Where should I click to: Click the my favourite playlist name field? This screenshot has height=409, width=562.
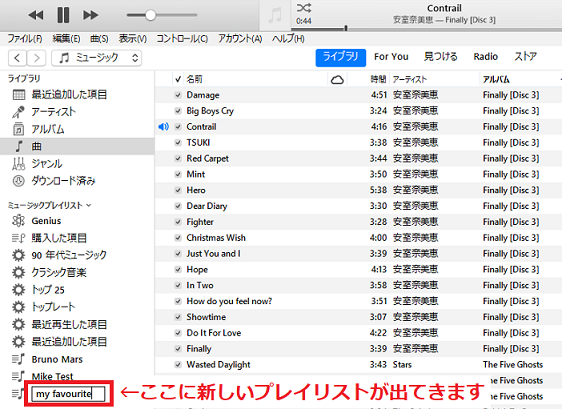tap(68, 394)
